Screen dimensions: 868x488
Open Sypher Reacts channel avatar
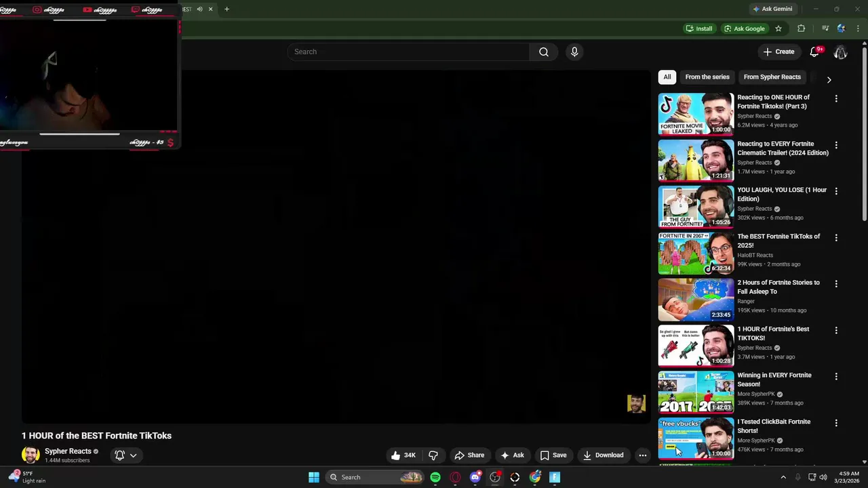tap(31, 455)
